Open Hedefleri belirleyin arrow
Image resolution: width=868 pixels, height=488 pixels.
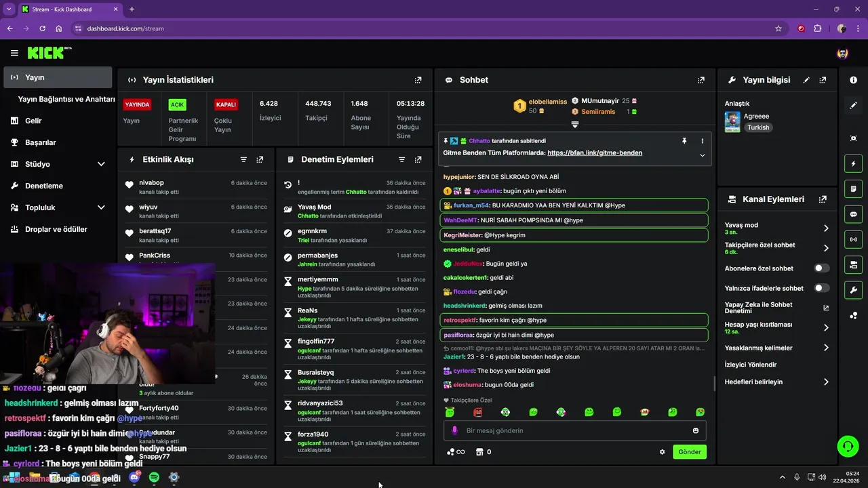click(826, 382)
